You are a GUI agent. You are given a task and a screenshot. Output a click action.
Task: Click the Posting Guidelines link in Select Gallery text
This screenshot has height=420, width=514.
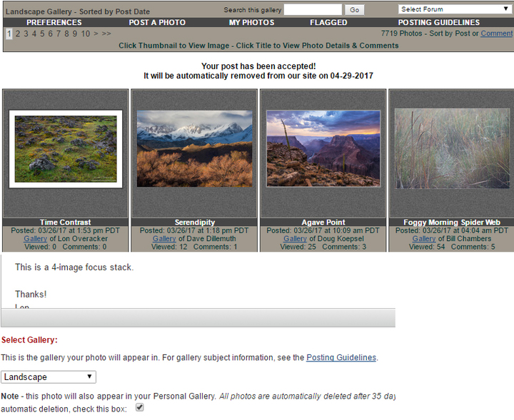click(x=341, y=357)
